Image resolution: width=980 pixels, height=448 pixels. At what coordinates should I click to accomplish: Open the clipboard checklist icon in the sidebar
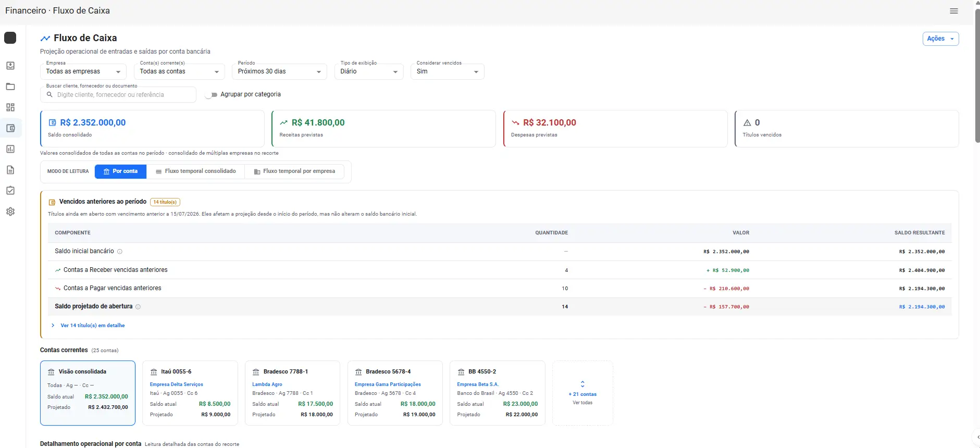tap(10, 191)
